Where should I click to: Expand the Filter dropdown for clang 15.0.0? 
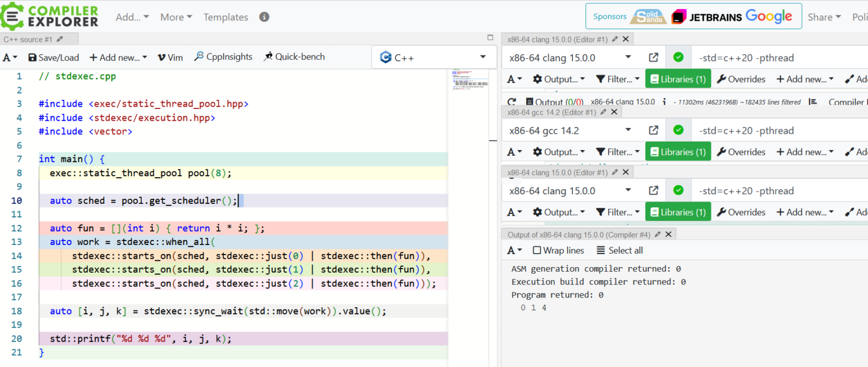tap(618, 78)
